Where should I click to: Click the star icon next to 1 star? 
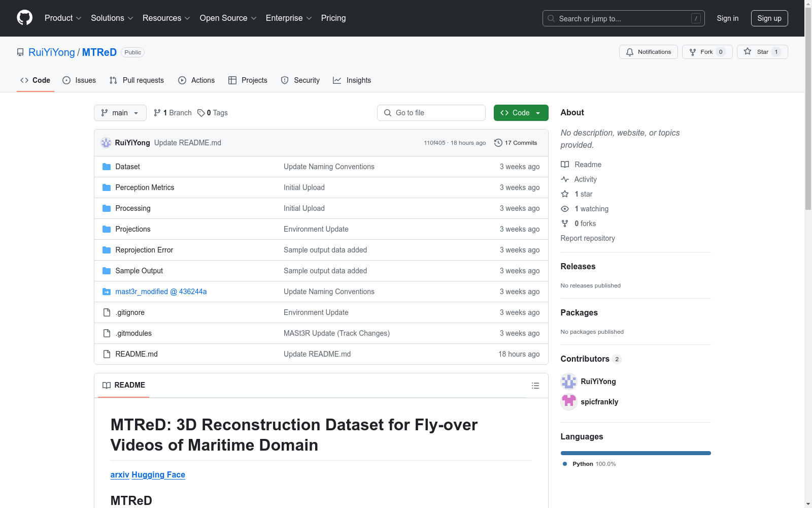click(x=565, y=194)
